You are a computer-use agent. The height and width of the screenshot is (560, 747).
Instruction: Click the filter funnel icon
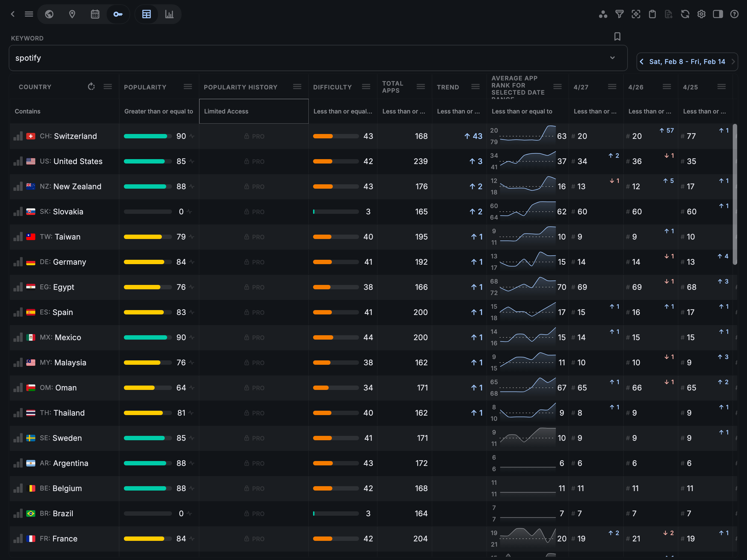click(619, 14)
